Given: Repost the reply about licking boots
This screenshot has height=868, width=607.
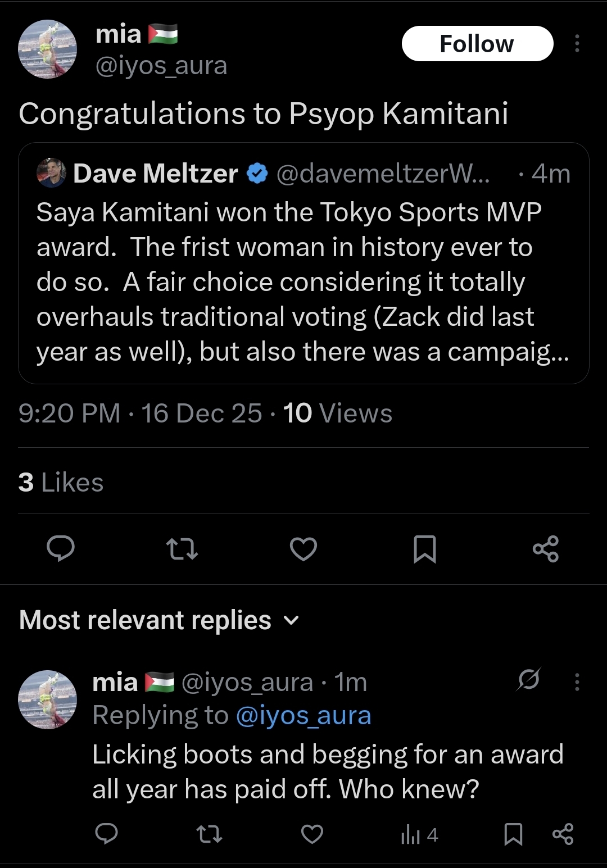Looking at the screenshot, I should [x=210, y=834].
